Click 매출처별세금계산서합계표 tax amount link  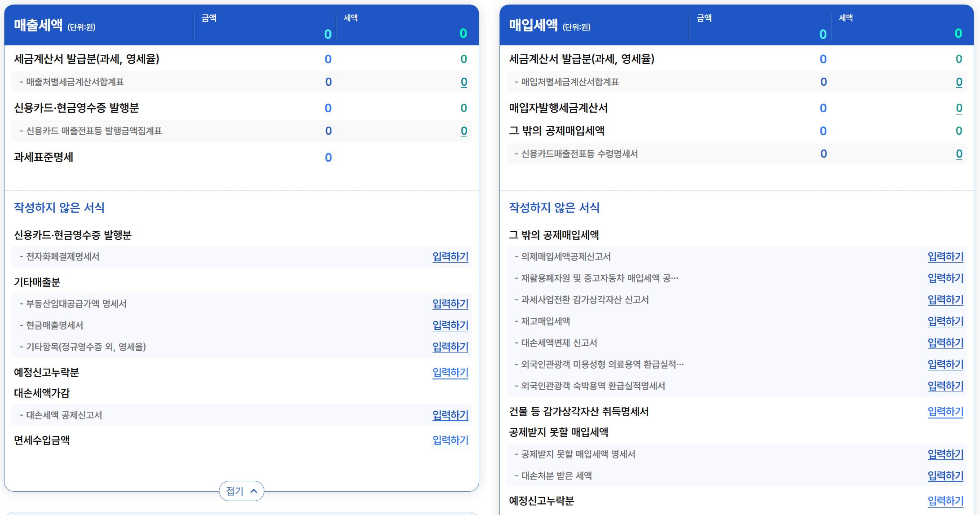pyautogui.click(x=464, y=82)
